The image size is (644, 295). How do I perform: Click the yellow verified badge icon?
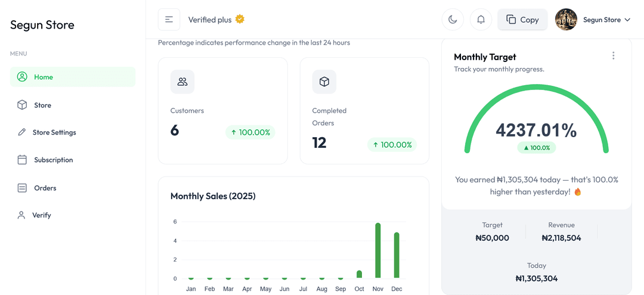pos(240,19)
